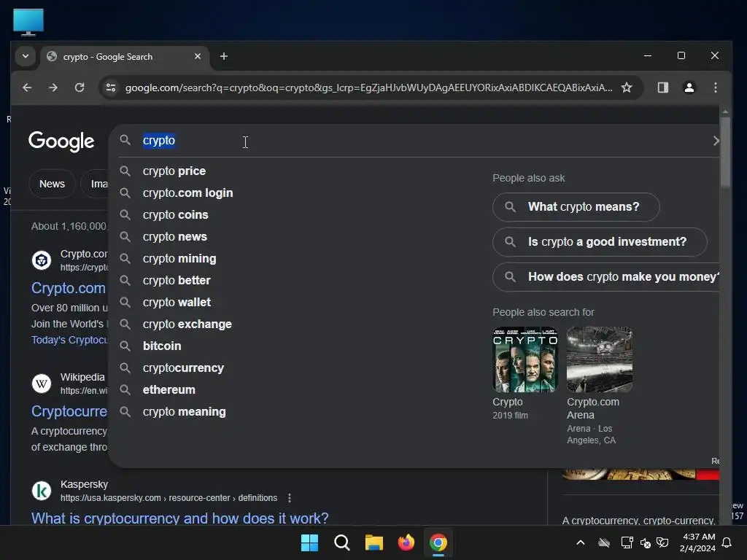747x560 pixels.
Task: Click This PC desktop icon
Action: pos(28,22)
